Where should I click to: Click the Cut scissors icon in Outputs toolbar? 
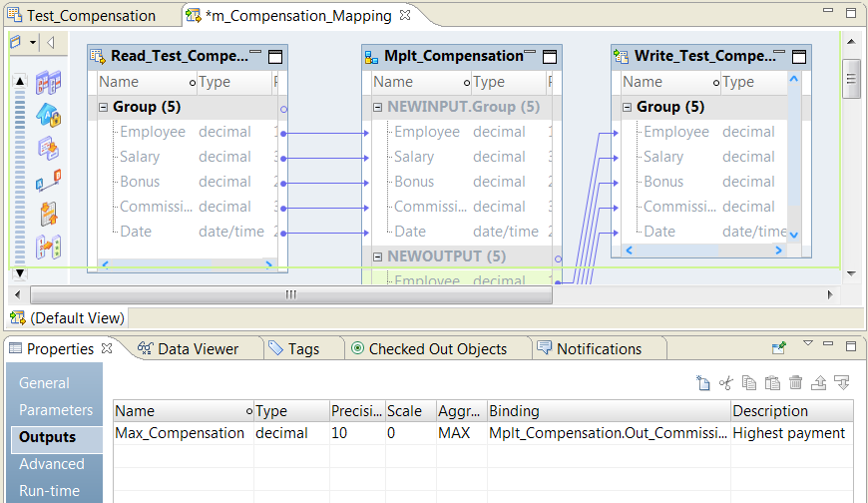726,382
